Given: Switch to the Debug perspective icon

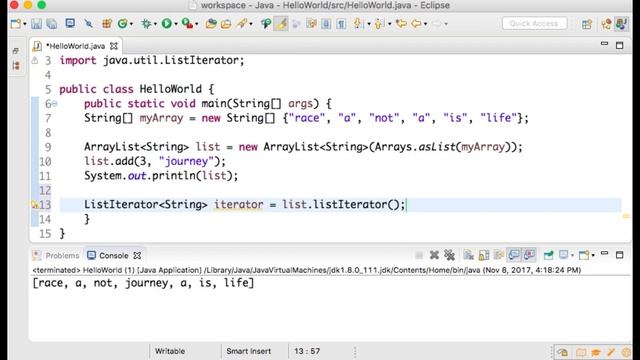Looking at the screenshot, I should point(606,24).
